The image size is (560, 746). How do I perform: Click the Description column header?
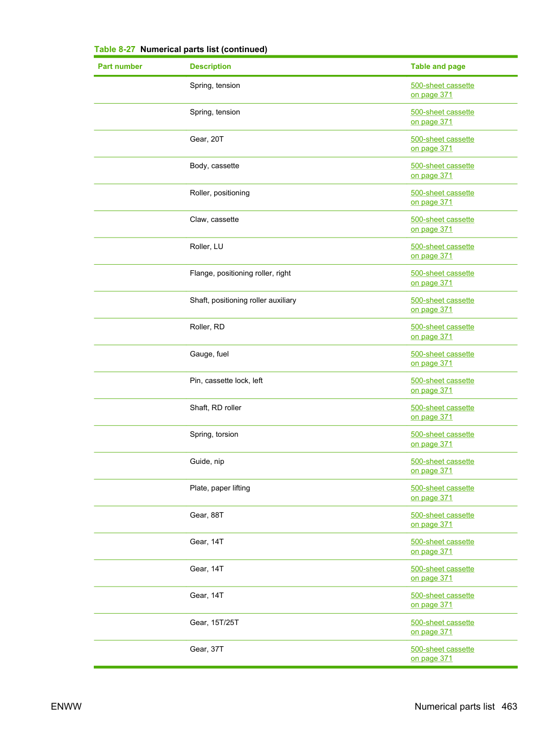pos(210,66)
